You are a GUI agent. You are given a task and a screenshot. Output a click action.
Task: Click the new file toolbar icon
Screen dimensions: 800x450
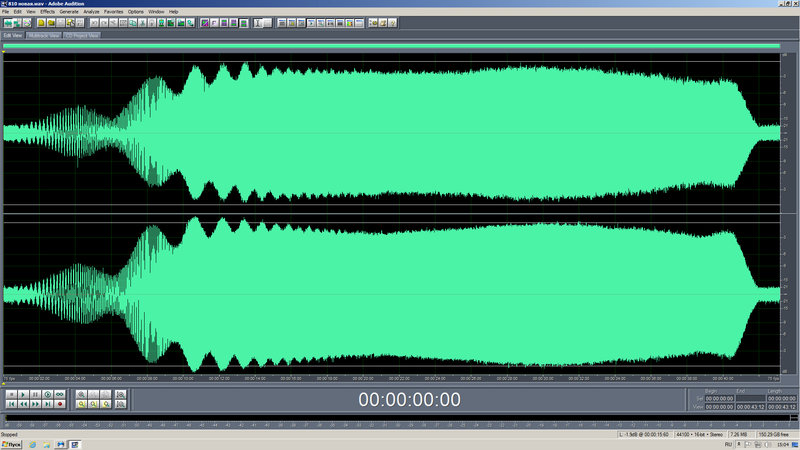click(41, 23)
